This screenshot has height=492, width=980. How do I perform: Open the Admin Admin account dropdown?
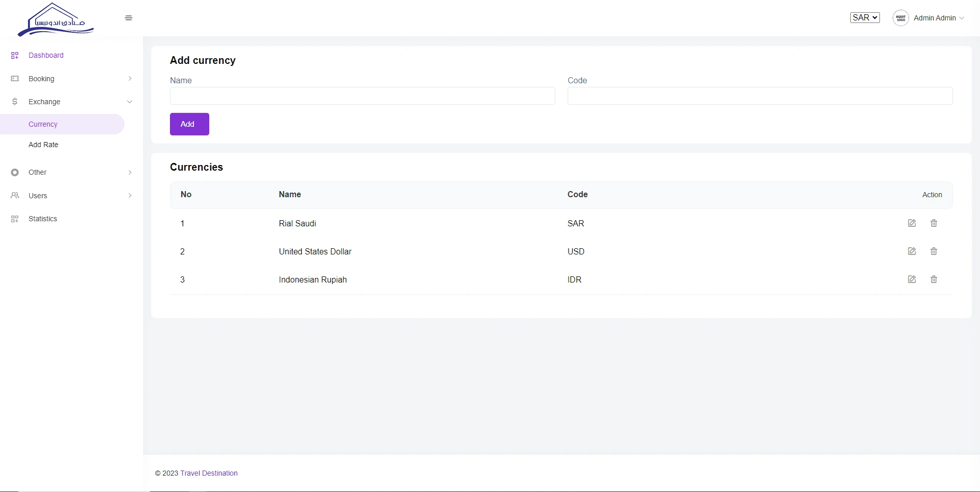click(939, 18)
